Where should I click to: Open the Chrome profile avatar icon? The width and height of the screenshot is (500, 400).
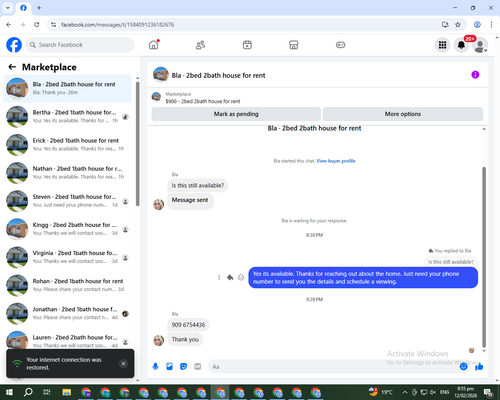point(477,25)
